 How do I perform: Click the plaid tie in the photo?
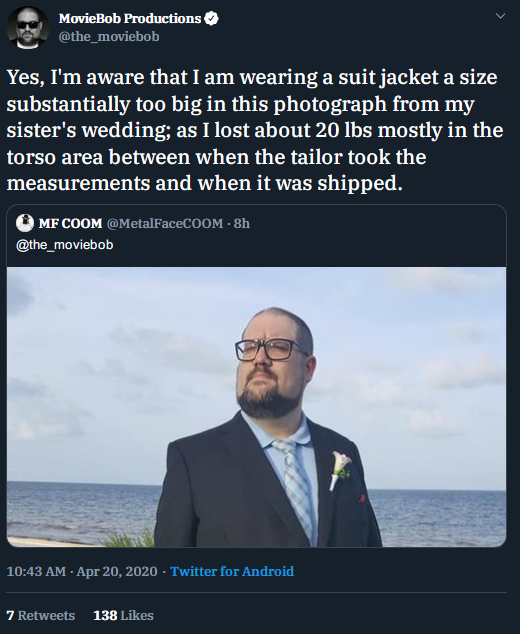tap(296, 485)
